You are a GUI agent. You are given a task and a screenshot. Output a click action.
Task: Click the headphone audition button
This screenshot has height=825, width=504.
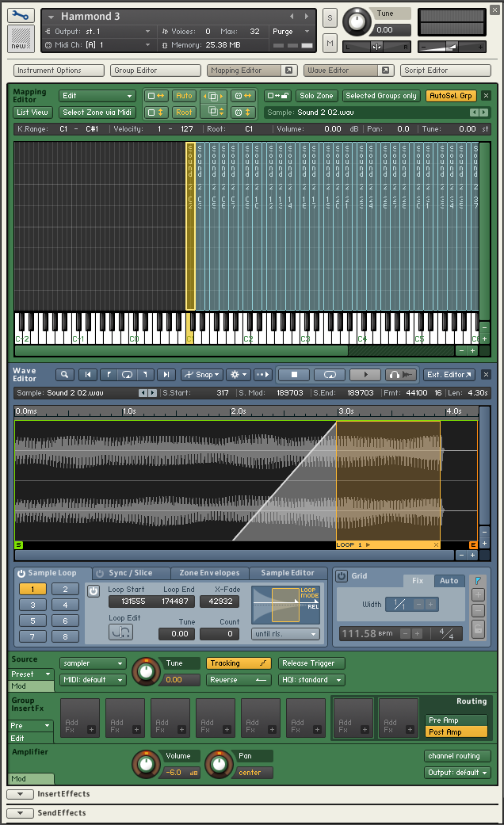(401, 375)
